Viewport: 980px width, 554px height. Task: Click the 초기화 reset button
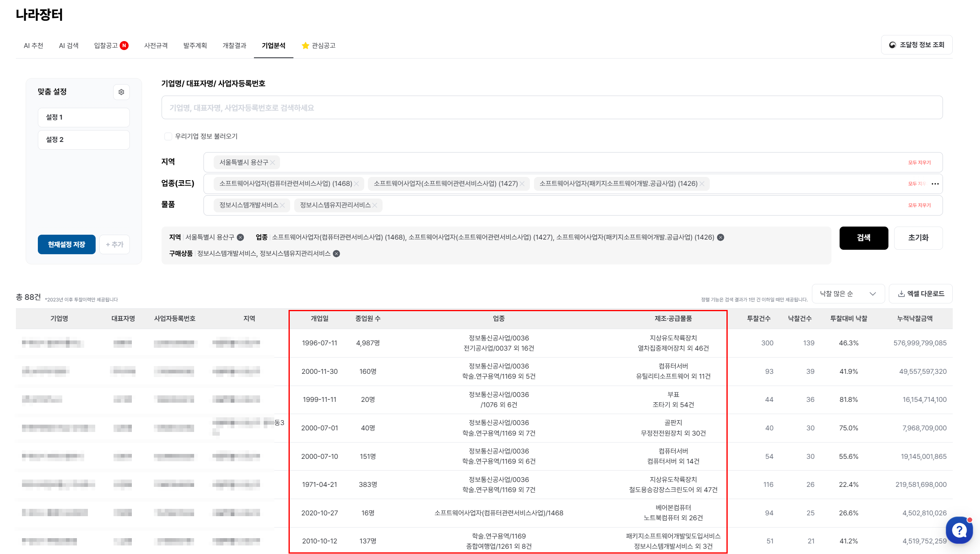(918, 238)
